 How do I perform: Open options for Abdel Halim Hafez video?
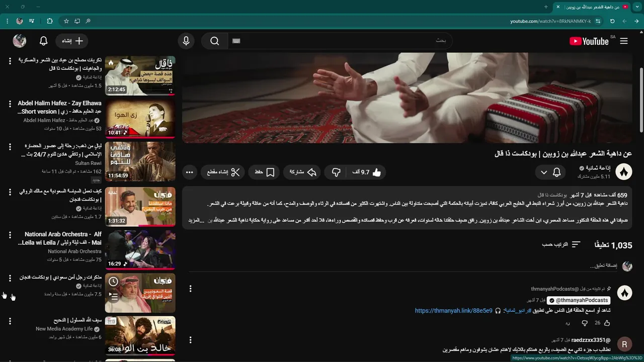pyautogui.click(x=10, y=104)
